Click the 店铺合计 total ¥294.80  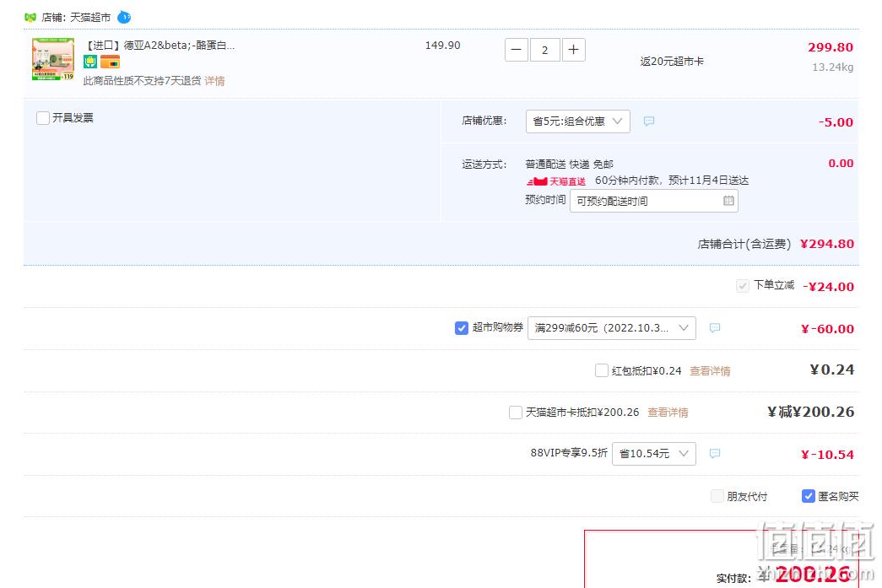click(827, 244)
